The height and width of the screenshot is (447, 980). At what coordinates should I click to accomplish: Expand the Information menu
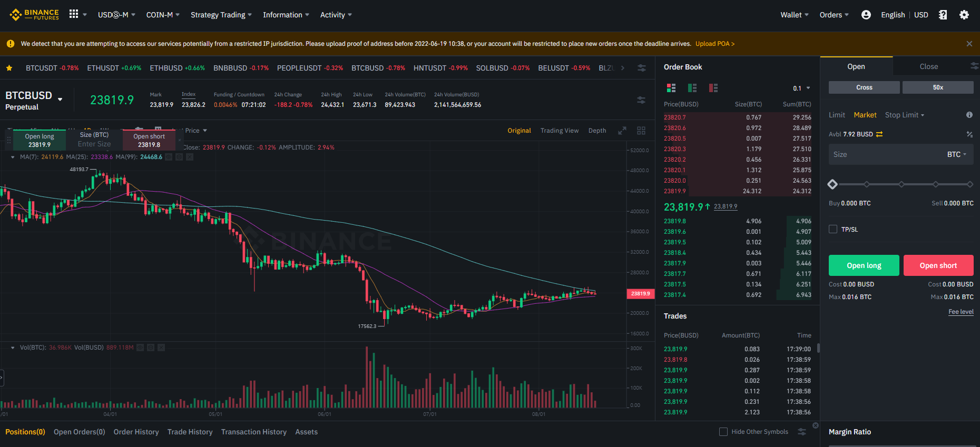[x=286, y=15]
